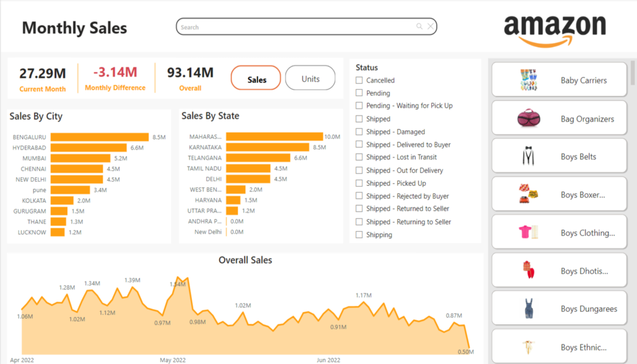637x364 pixels.
Task: Enable Shipped - Returned to Seller filter
Action: pos(359,208)
